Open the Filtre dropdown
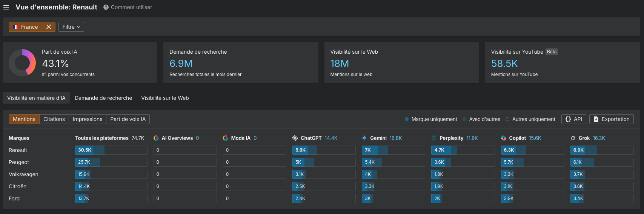This screenshot has width=644, height=214. [x=71, y=27]
